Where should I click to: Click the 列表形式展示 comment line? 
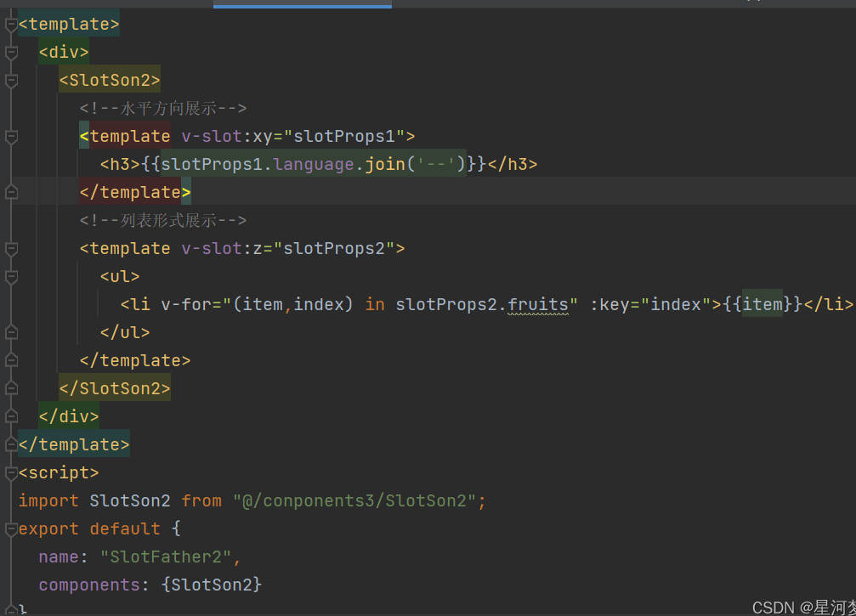tap(162, 221)
